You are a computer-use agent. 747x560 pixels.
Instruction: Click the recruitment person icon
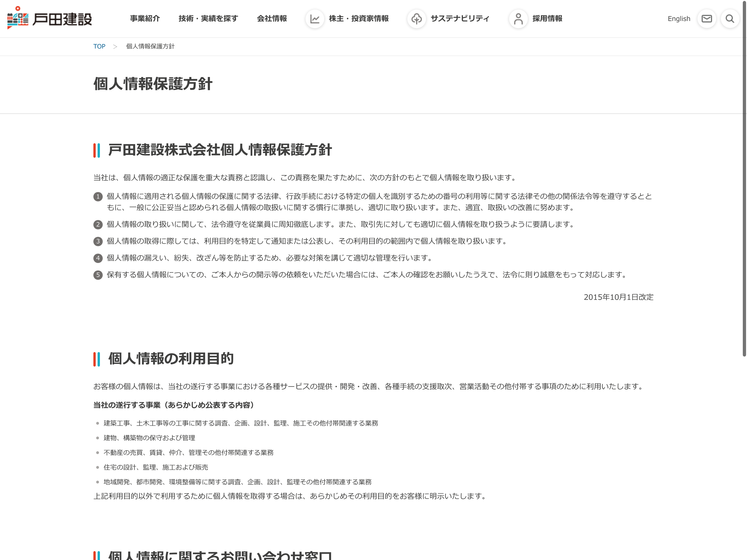click(518, 19)
